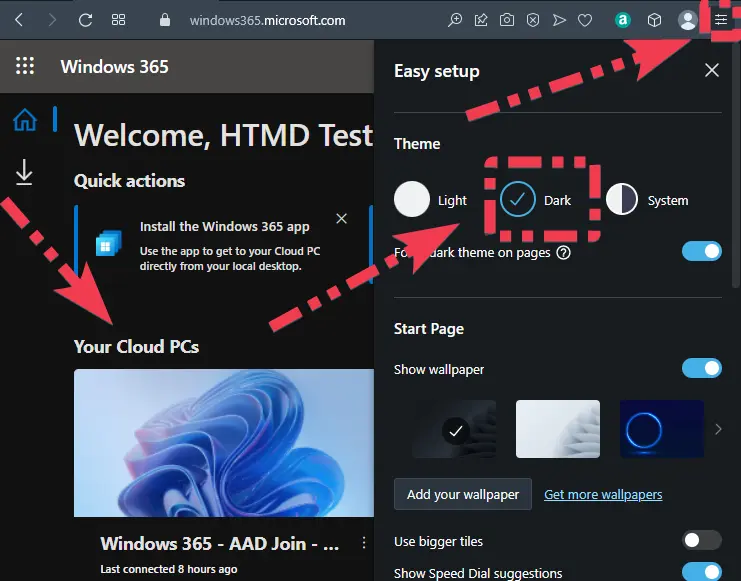
Task: Click Add your wallpaper button
Action: pos(463,494)
